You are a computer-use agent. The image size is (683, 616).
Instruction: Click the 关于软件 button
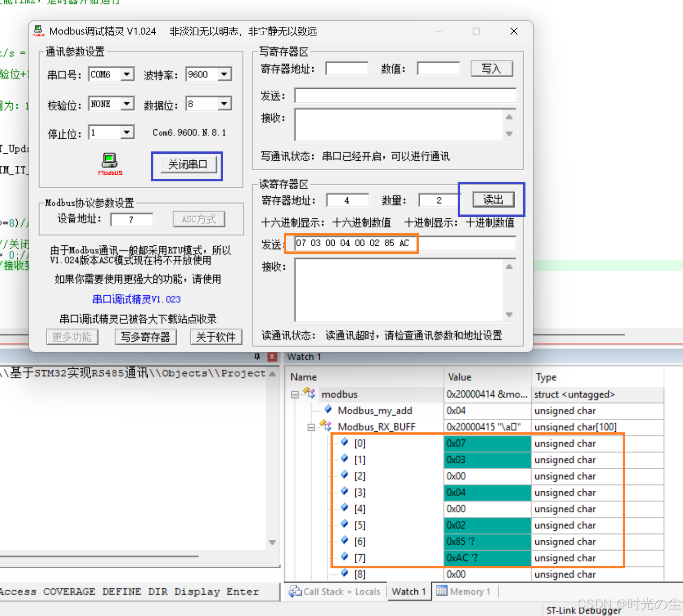pyautogui.click(x=216, y=337)
